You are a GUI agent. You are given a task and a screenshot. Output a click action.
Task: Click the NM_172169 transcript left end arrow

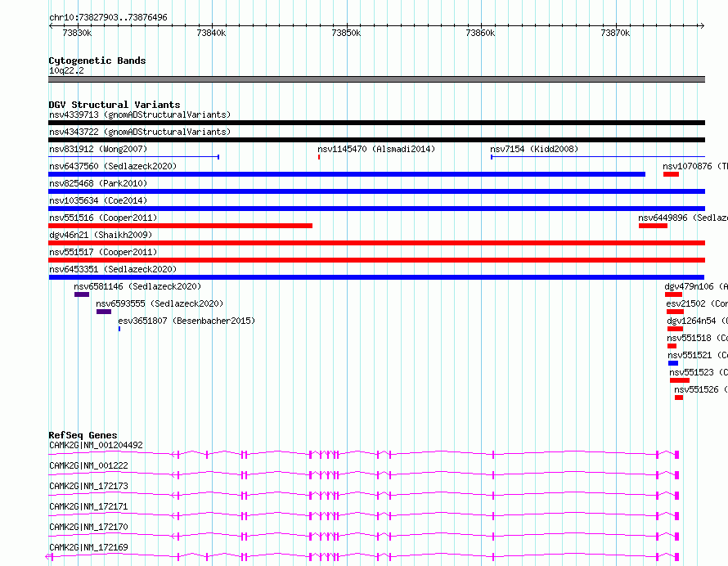(47, 557)
